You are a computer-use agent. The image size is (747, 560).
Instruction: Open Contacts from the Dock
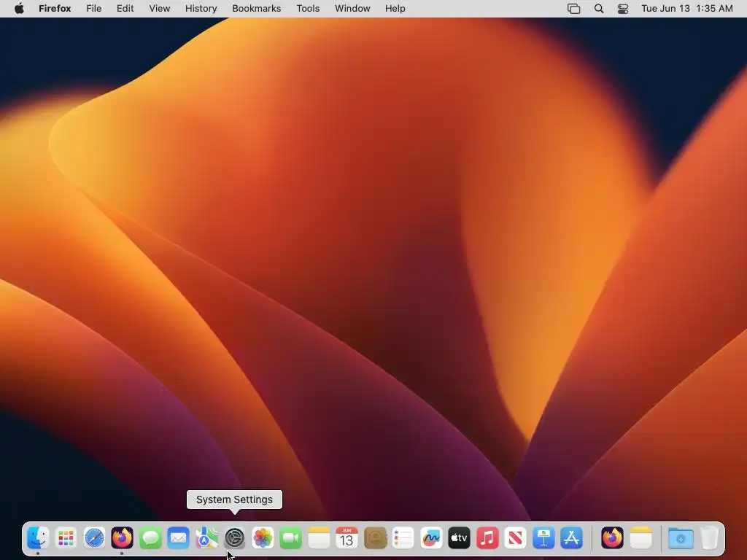point(375,538)
